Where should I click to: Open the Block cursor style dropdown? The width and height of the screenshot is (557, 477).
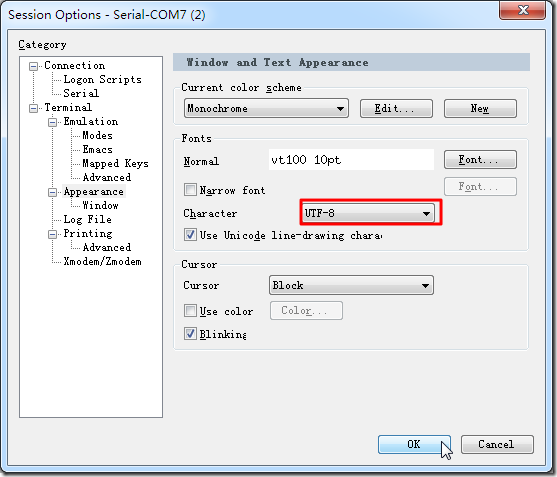click(x=351, y=285)
